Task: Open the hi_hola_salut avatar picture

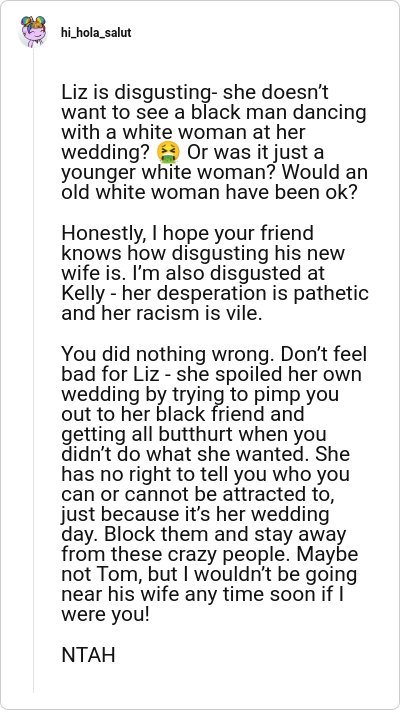Action: pyautogui.click(x=33, y=32)
